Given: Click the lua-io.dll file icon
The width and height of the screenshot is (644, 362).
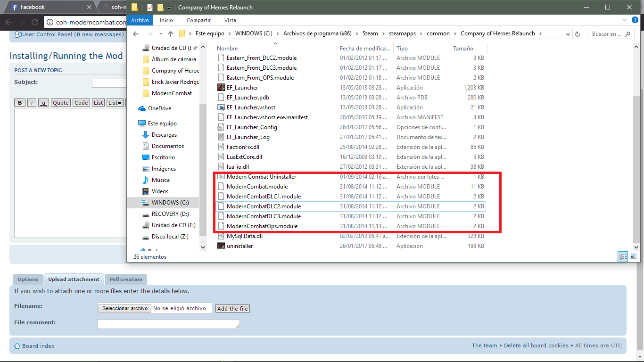Looking at the screenshot, I should 221,167.
